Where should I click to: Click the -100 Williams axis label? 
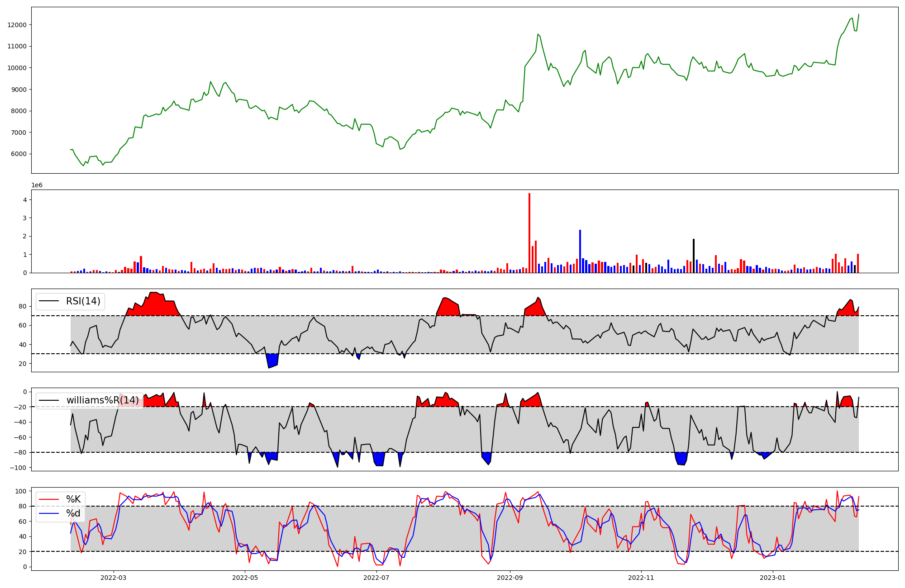tap(18, 468)
